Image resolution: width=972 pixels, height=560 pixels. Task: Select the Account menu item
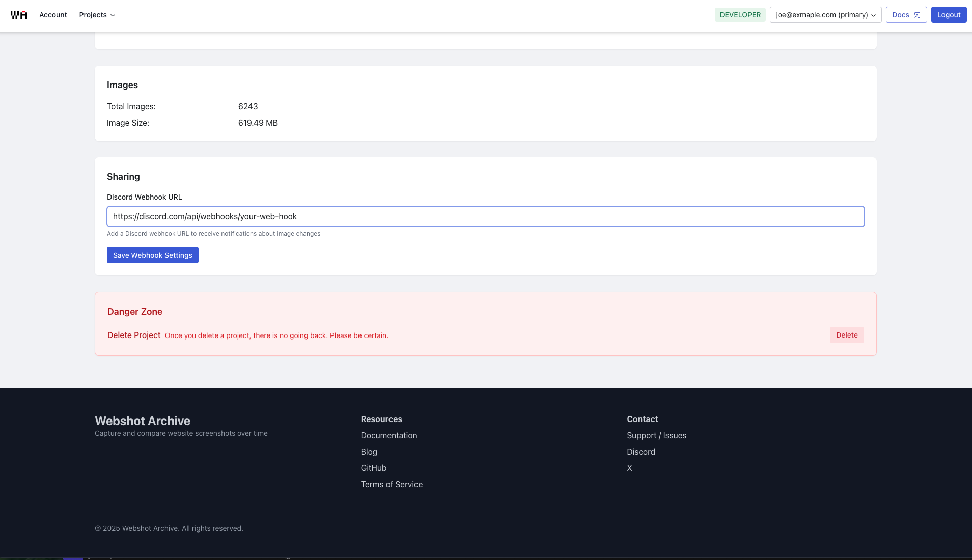point(53,15)
